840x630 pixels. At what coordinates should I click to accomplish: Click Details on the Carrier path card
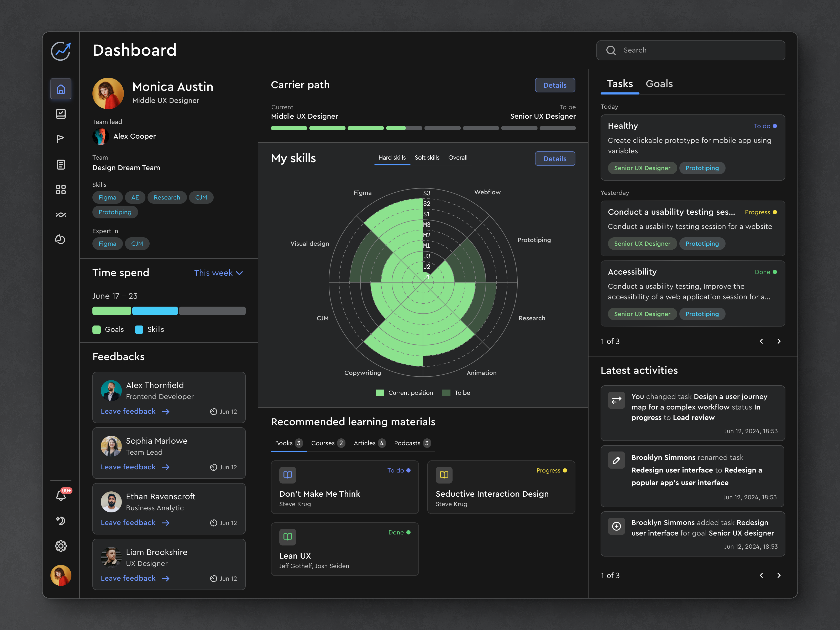point(555,85)
